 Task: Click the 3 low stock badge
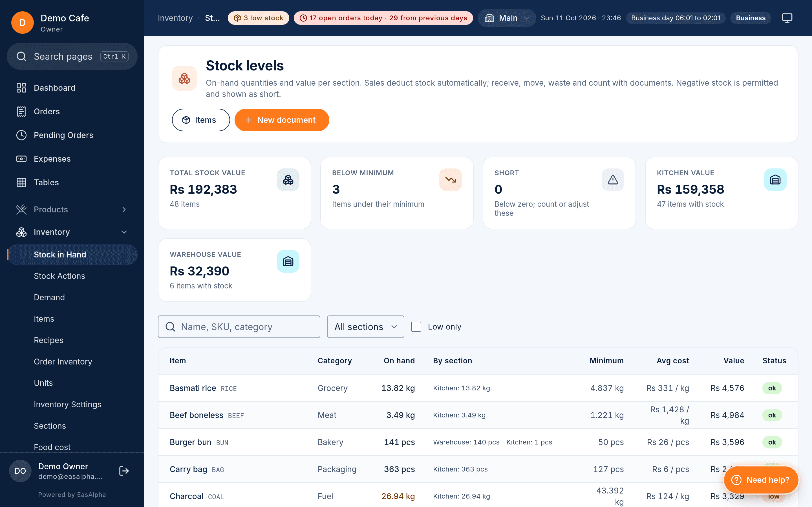click(258, 18)
